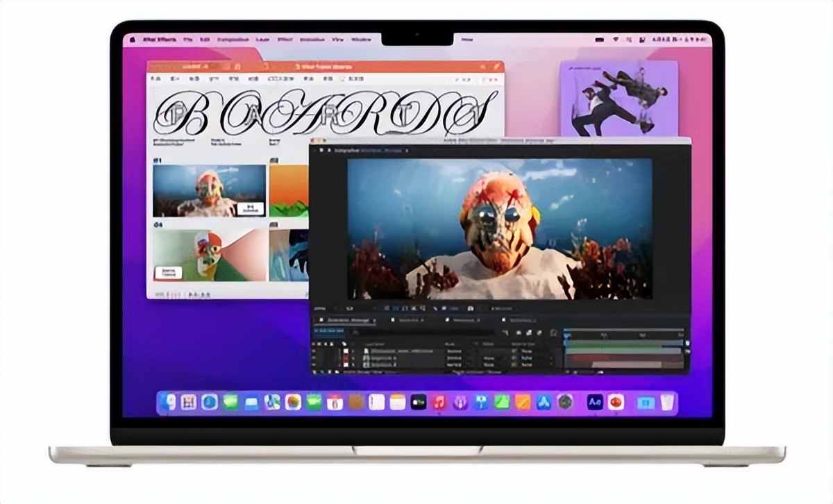Launch Keynote from the Dock
Viewport: 833px width, 504px height.
pyautogui.click(x=481, y=402)
